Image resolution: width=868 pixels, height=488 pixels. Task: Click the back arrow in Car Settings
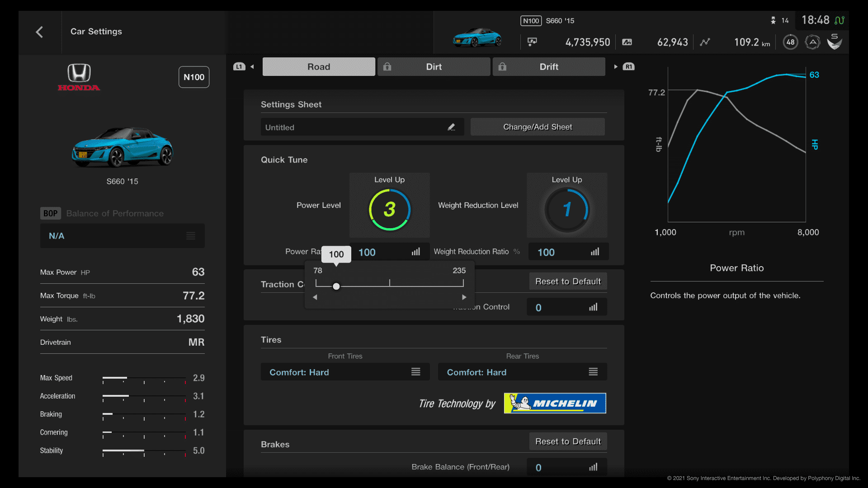pos(39,32)
